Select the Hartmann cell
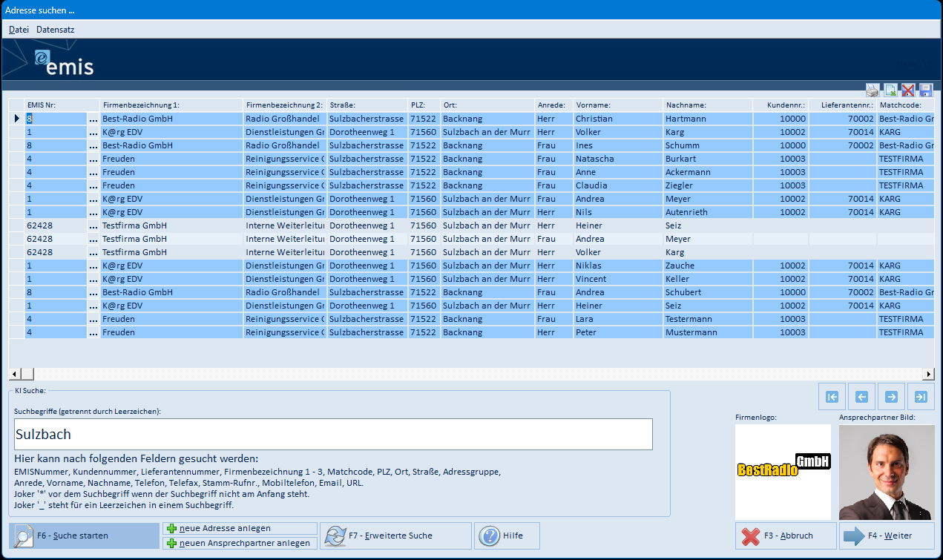The image size is (943, 560). click(708, 119)
